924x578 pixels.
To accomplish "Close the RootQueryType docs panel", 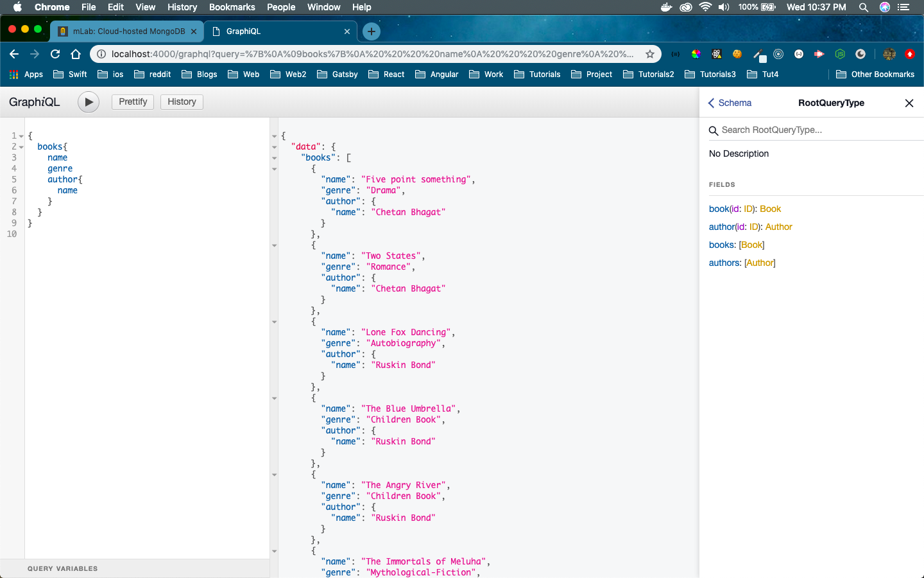I will [x=909, y=103].
